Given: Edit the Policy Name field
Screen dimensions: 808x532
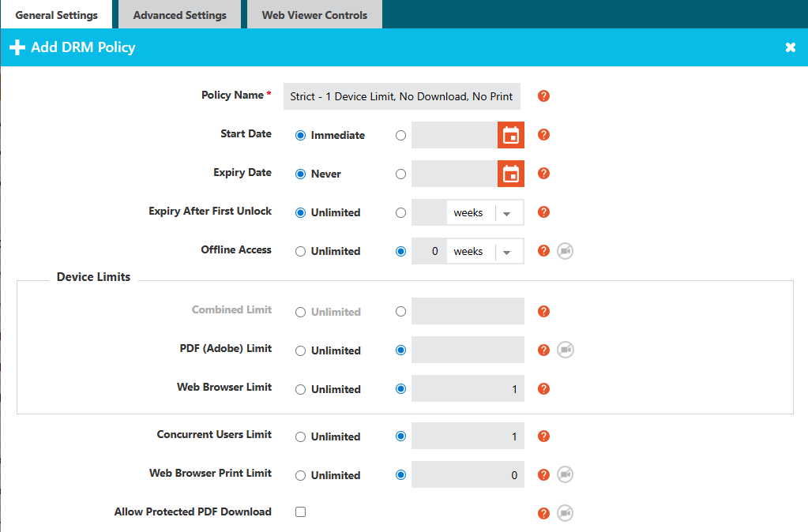Looking at the screenshot, I should pos(401,96).
